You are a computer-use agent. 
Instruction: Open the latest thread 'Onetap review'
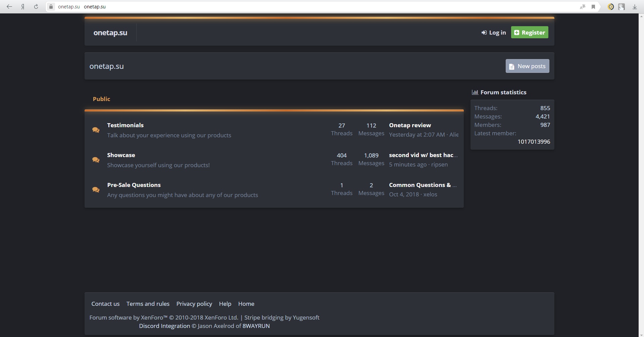(410, 125)
